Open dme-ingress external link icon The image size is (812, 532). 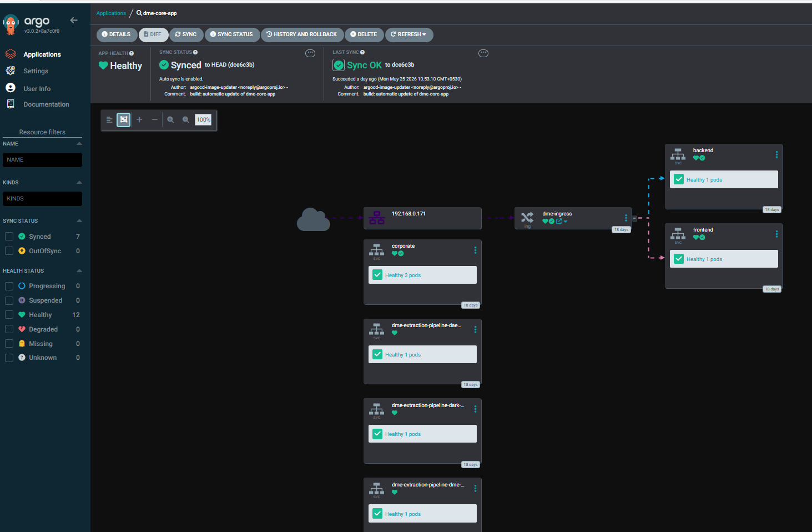559,221
